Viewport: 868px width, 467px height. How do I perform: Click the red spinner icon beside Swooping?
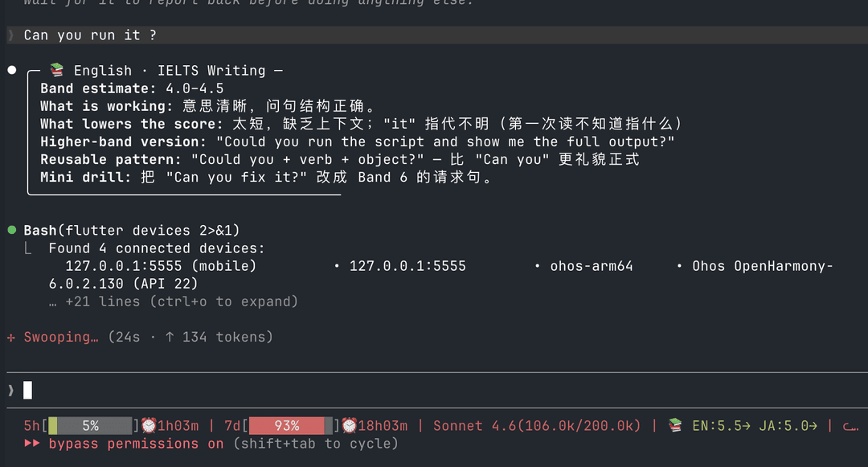[x=11, y=337]
